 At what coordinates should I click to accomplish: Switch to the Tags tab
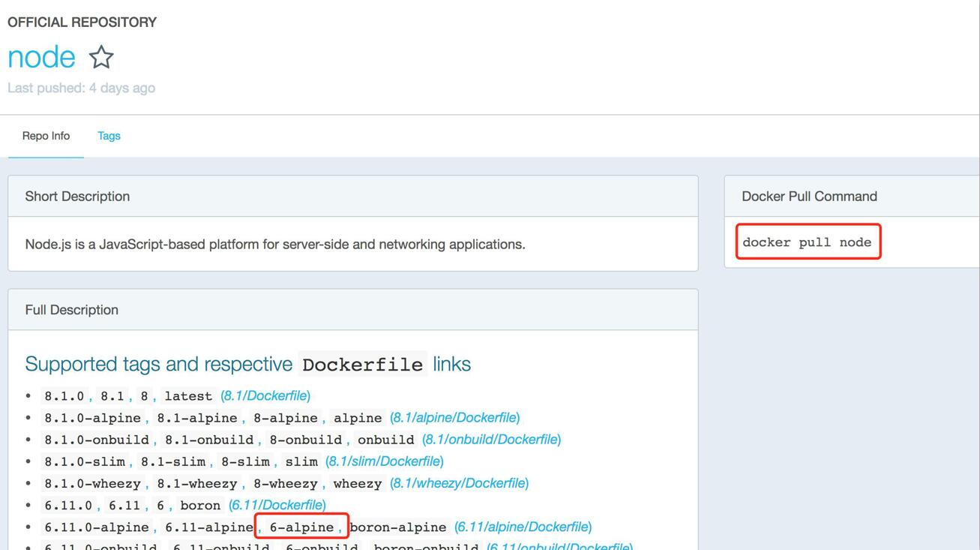tap(109, 136)
